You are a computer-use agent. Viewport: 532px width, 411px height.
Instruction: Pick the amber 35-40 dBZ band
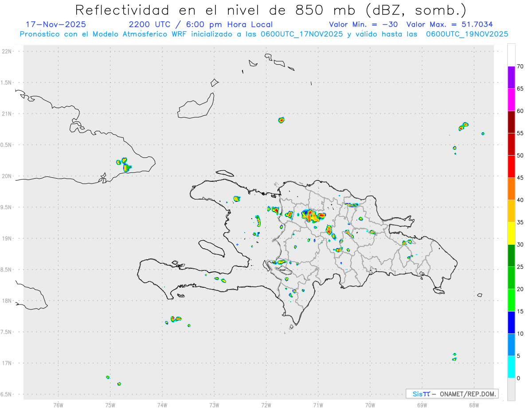click(x=511, y=211)
